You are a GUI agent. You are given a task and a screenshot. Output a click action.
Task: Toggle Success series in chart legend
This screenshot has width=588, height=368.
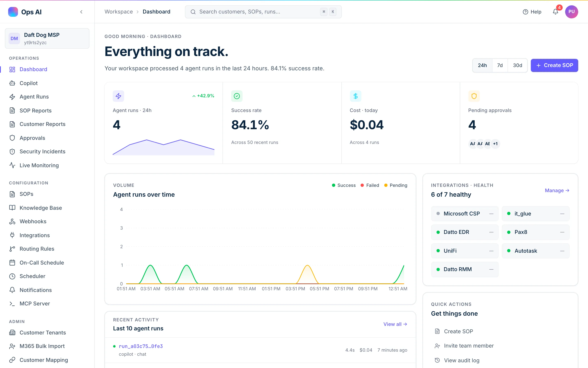point(344,185)
